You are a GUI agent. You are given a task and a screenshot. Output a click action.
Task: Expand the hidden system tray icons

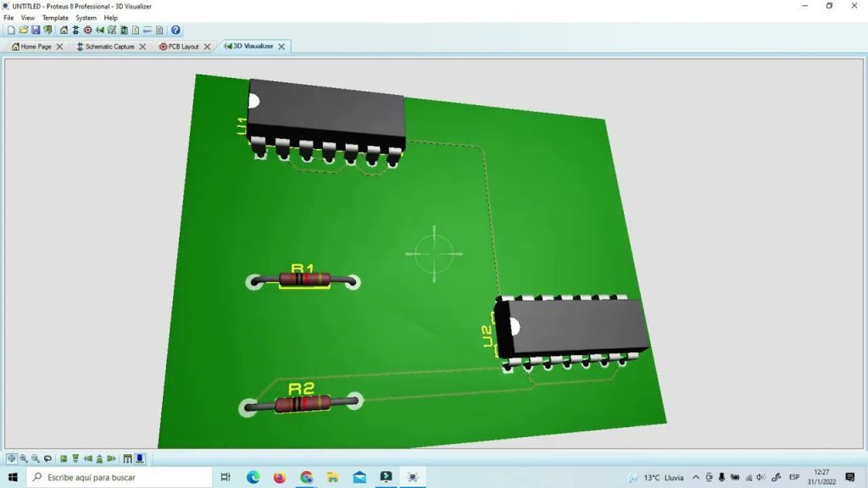(695, 477)
